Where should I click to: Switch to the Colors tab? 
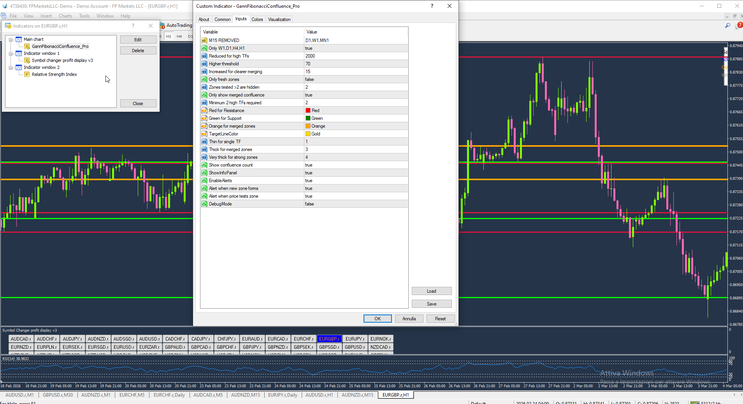coord(257,19)
